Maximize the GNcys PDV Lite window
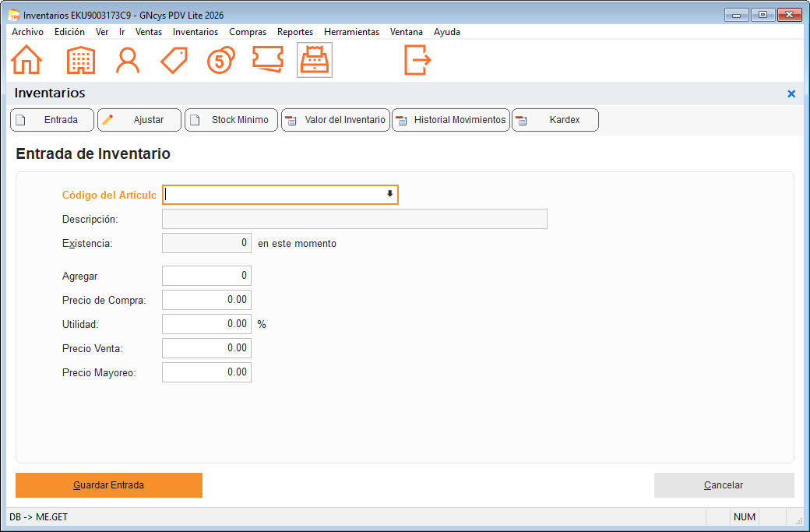The width and height of the screenshot is (810, 532). 762,15
